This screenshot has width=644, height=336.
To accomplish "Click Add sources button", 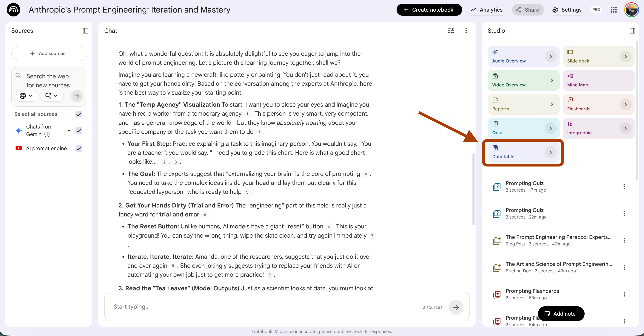I will (49, 53).
